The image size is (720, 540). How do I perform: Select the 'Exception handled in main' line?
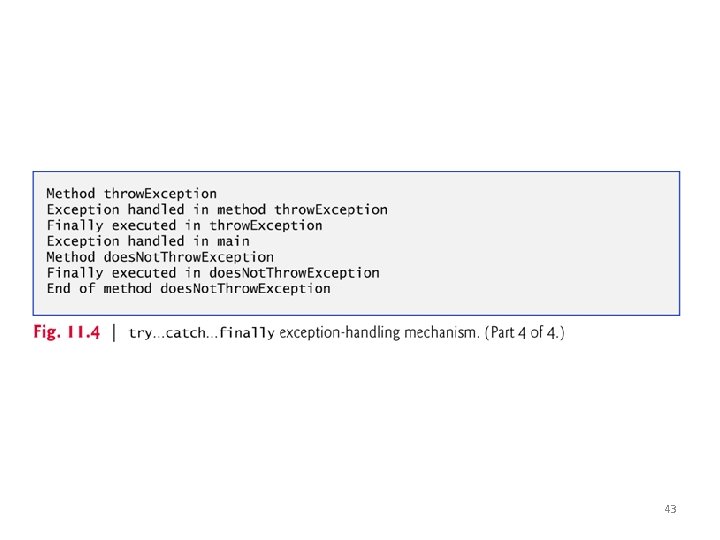click(148, 241)
